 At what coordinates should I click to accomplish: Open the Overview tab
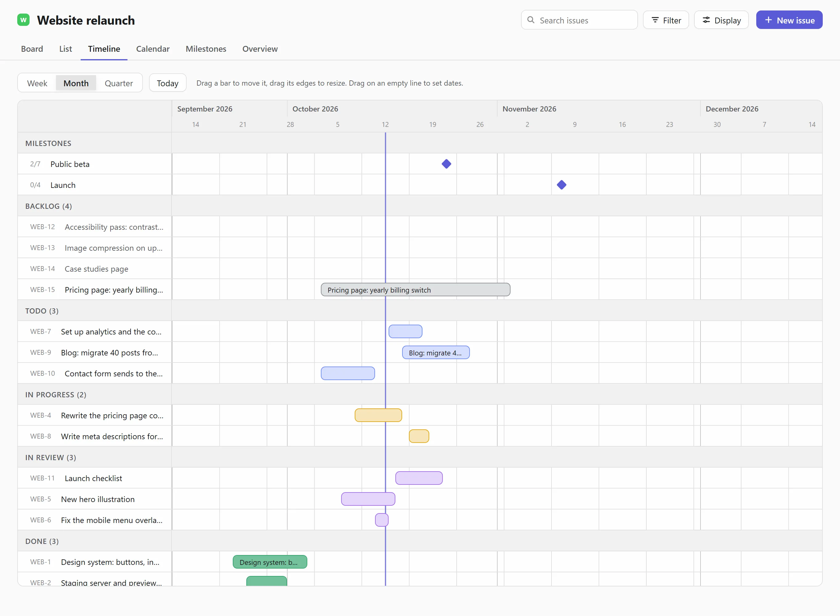coord(260,49)
